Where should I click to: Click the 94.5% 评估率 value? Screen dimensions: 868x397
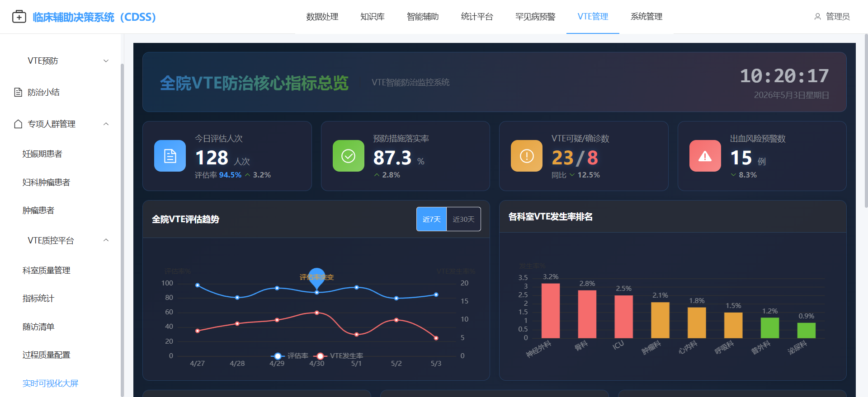coord(230,175)
